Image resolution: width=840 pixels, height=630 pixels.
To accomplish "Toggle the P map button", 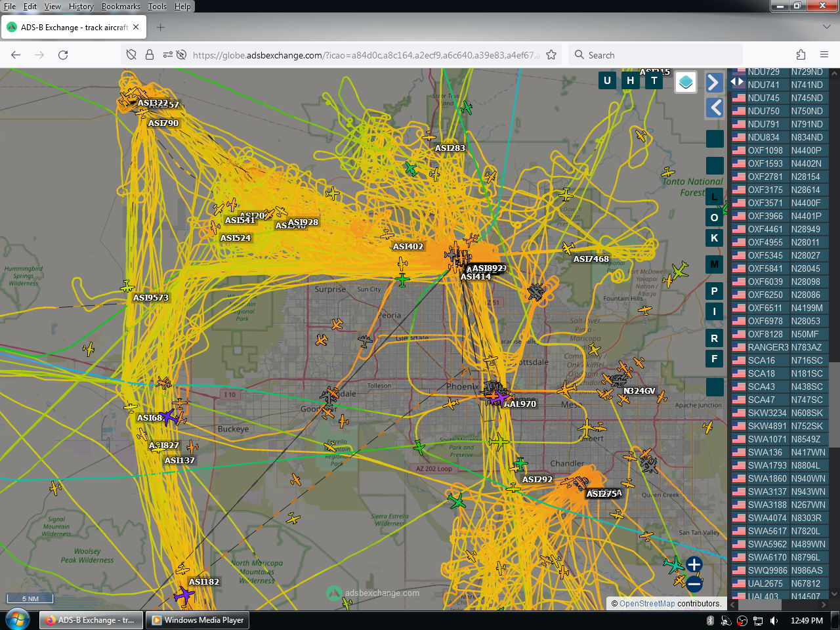I will tap(715, 291).
